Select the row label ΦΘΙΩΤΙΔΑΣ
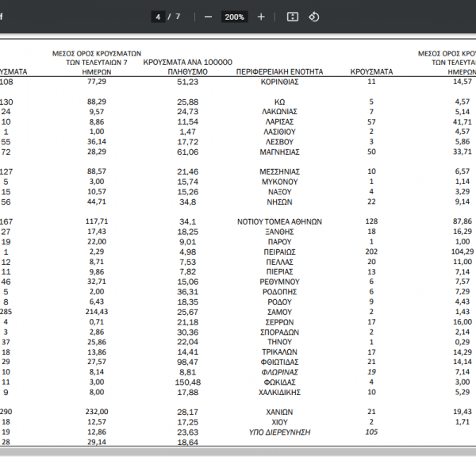Viewport: 476px width, 457px height. click(279, 363)
